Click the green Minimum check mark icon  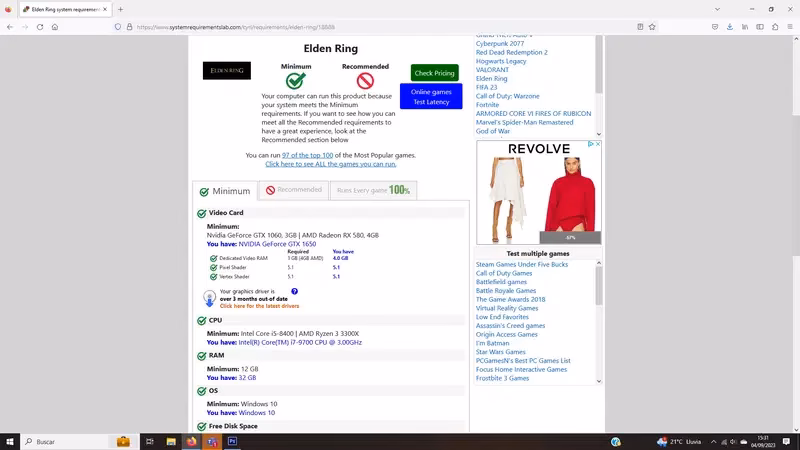295,81
